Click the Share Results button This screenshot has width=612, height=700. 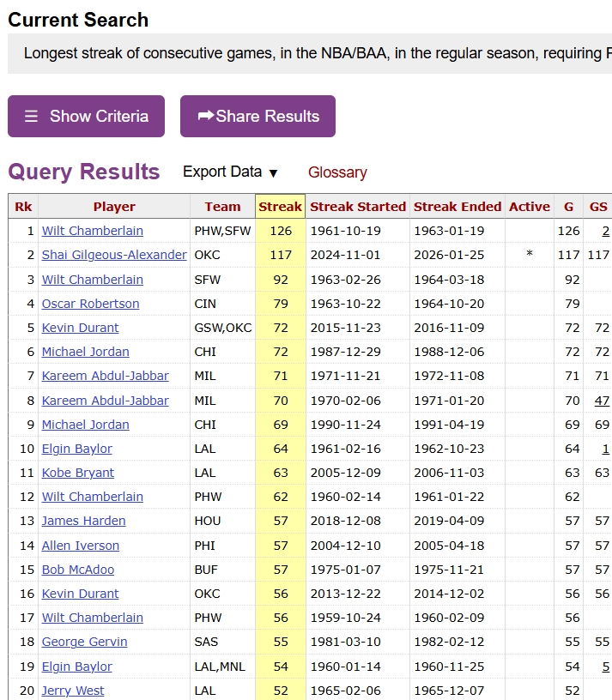[258, 116]
